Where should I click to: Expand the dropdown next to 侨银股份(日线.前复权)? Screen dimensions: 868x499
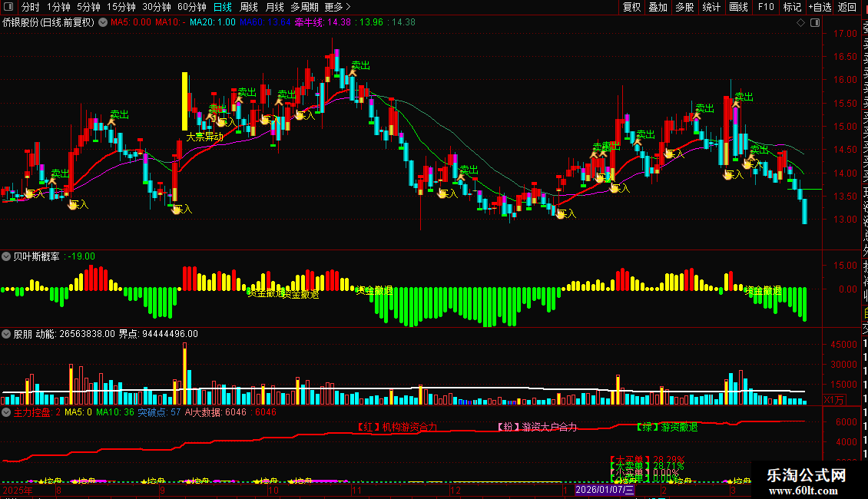coord(103,23)
